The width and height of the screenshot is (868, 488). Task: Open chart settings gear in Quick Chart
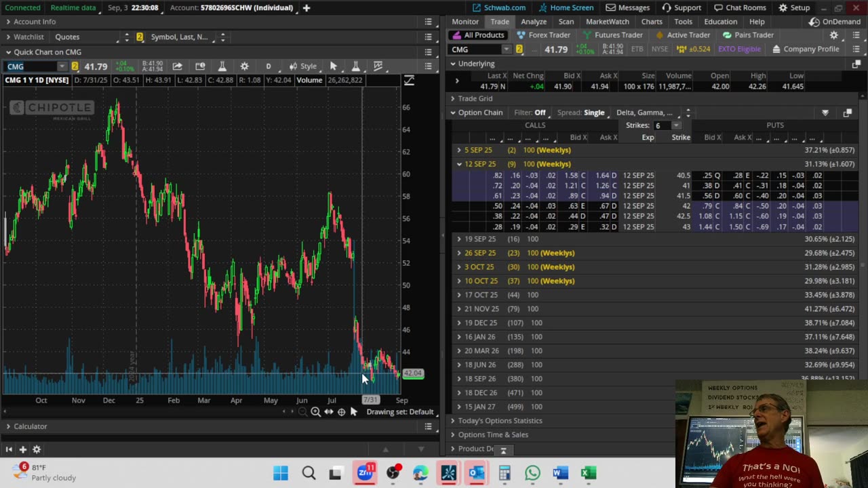(x=244, y=66)
